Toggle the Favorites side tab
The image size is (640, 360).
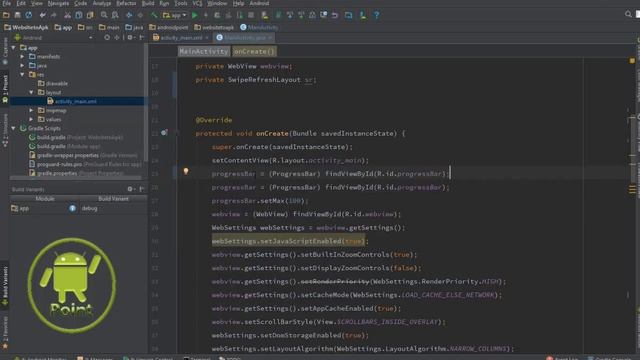[x=5, y=333]
